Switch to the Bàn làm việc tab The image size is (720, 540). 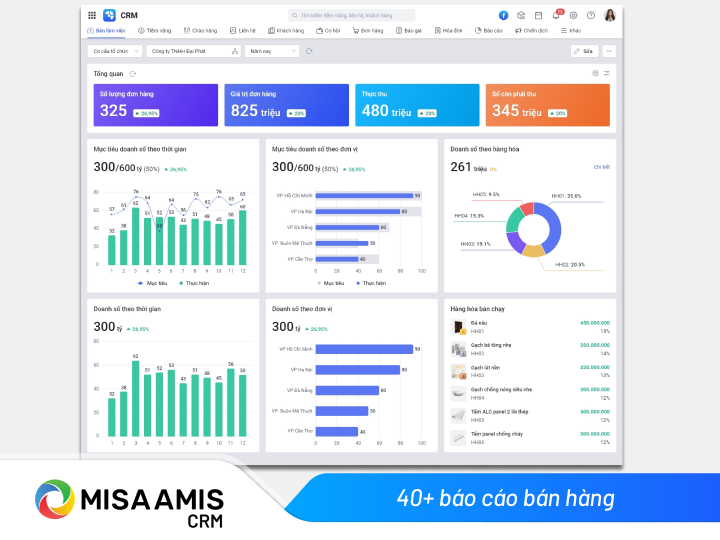106,31
